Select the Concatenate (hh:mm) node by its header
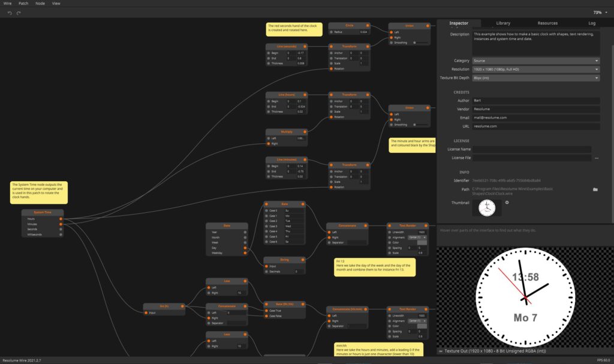The width and height of the screenshot is (614, 364). [x=347, y=309]
